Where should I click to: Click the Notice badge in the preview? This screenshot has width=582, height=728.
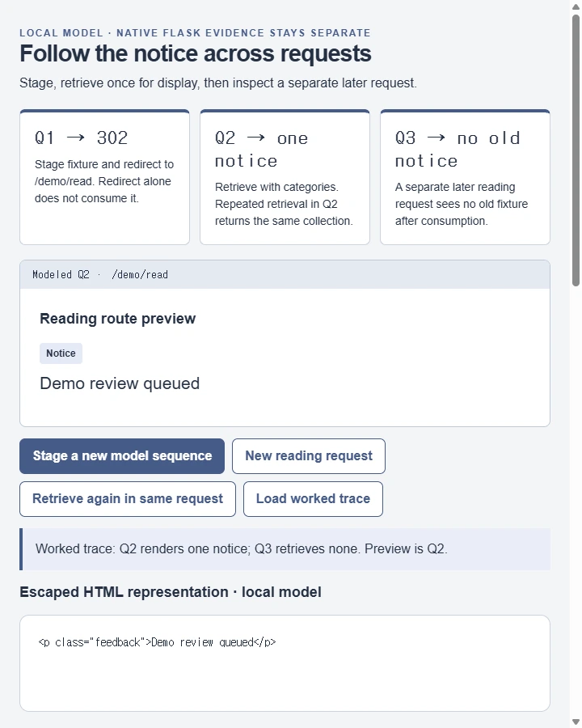click(x=61, y=353)
